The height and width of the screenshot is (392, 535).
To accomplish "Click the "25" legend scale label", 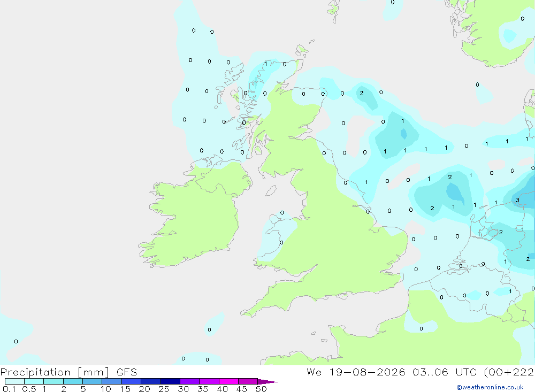I will click(x=164, y=389).
